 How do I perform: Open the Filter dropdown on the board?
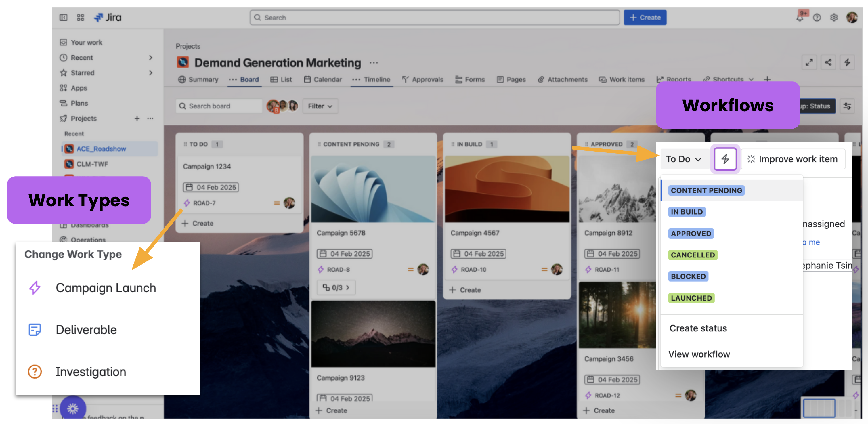click(x=320, y=106)
